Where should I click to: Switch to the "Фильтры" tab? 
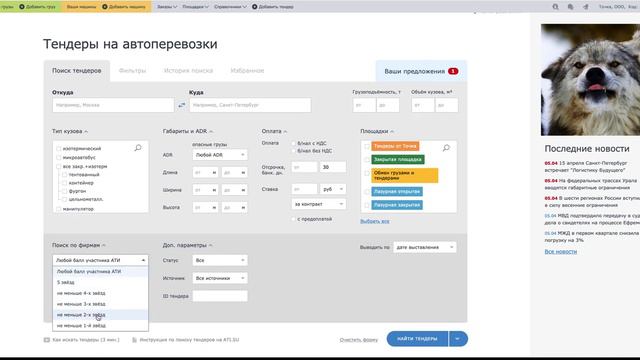point(132,71)
